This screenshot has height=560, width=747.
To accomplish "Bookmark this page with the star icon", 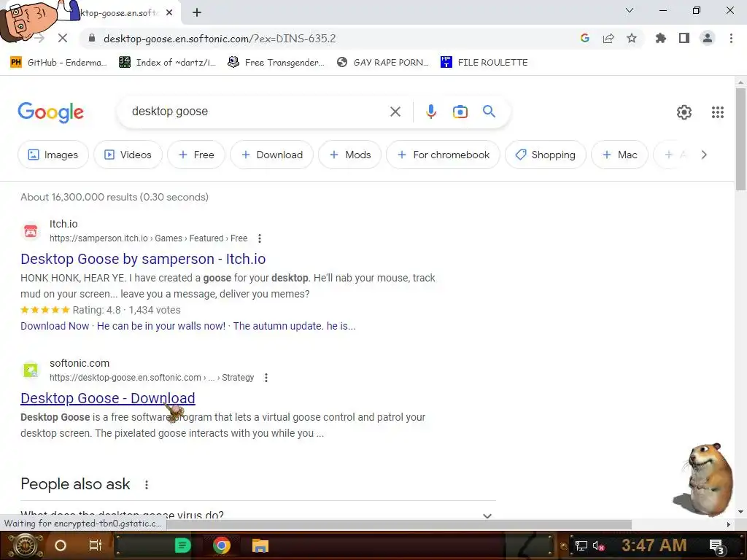I will pyautogui.click(x=632, y=38).
